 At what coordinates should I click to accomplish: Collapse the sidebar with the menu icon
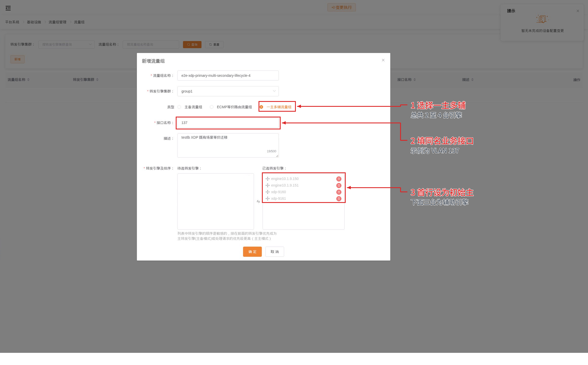8,8
